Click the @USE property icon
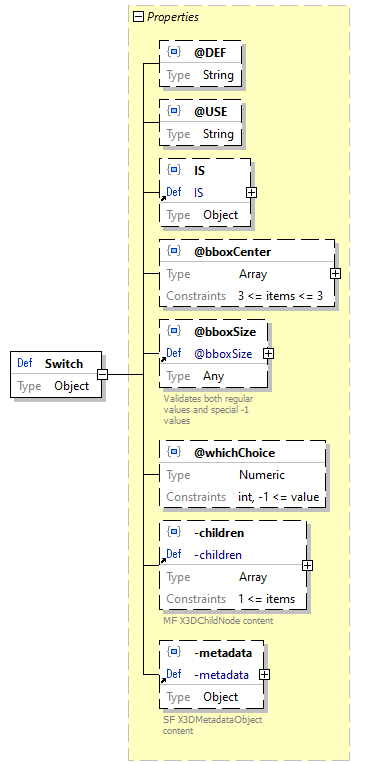Screen dimensions: 365x764 click(174, 111)
